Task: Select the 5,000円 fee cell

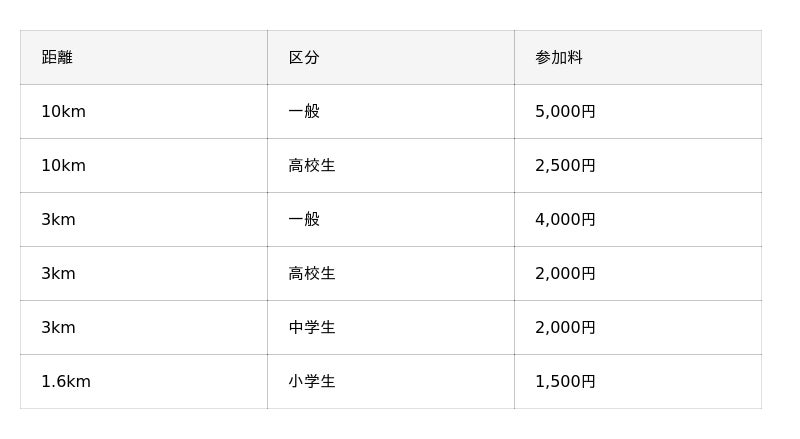Action: pyautogui.click(x=565, y=112)
